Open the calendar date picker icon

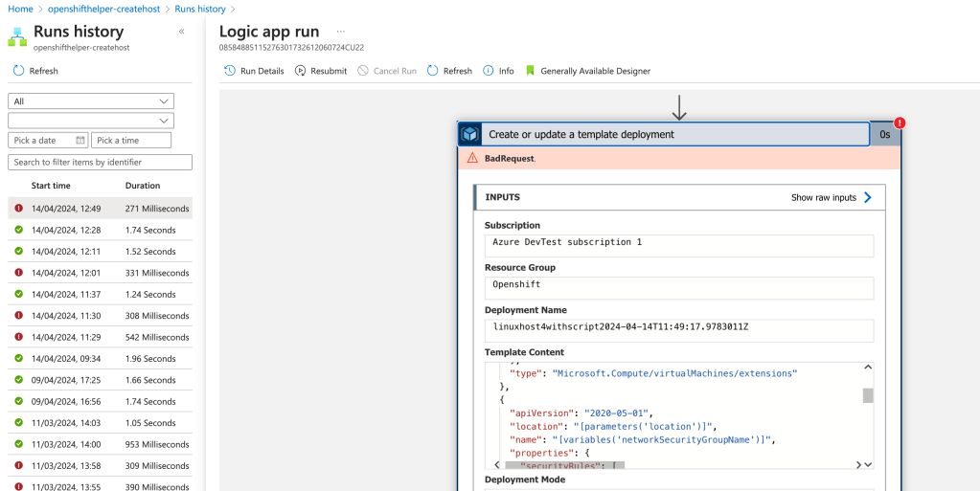tap(80, 140)
